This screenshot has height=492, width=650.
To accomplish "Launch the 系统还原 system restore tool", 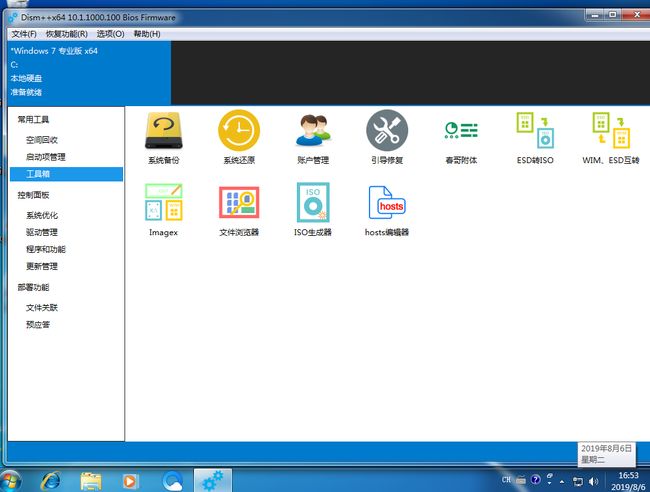I will click(x=239, y=137).
